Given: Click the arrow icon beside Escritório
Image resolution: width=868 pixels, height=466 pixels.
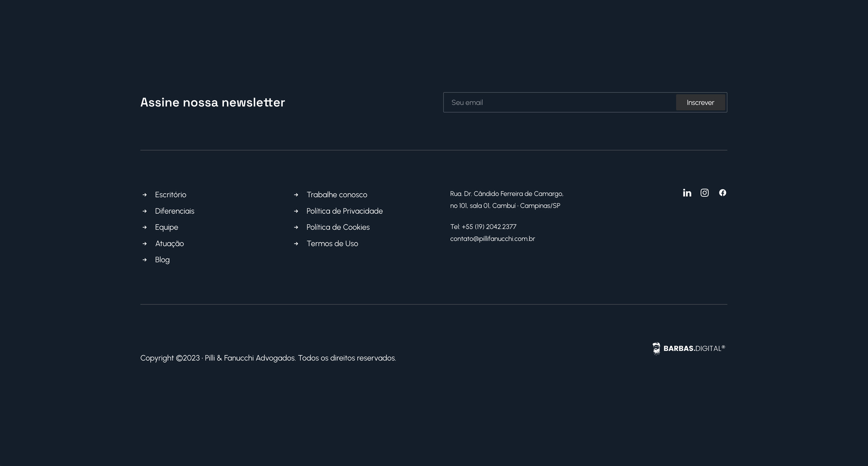Looking at the screenshot, I should (x=145, y=195).
